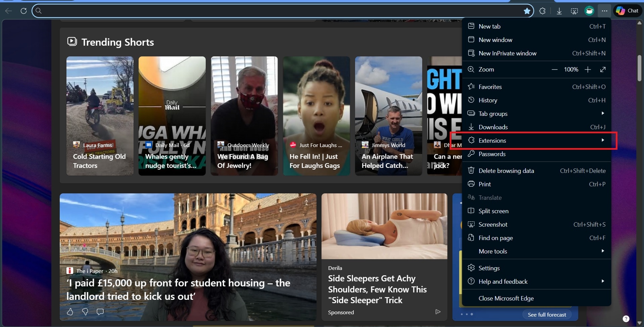Click the See full forecast button

pyautogui.click(x=547, y=314)
